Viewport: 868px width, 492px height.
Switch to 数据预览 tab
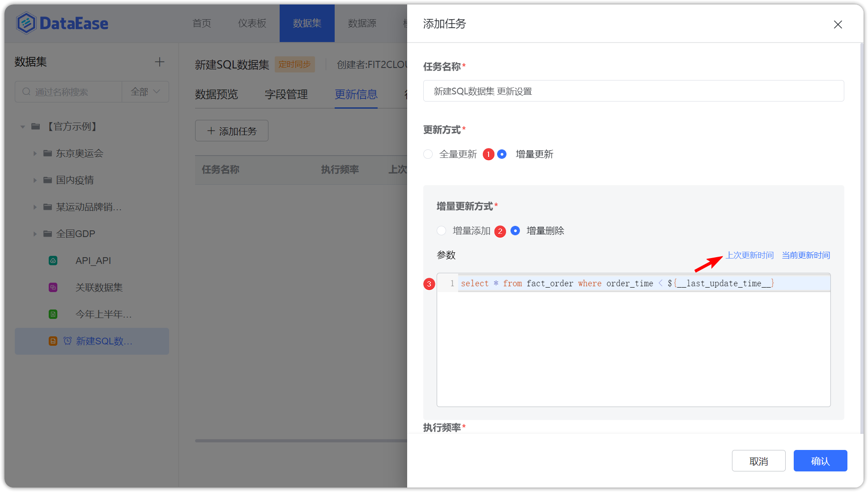point(217,94)
